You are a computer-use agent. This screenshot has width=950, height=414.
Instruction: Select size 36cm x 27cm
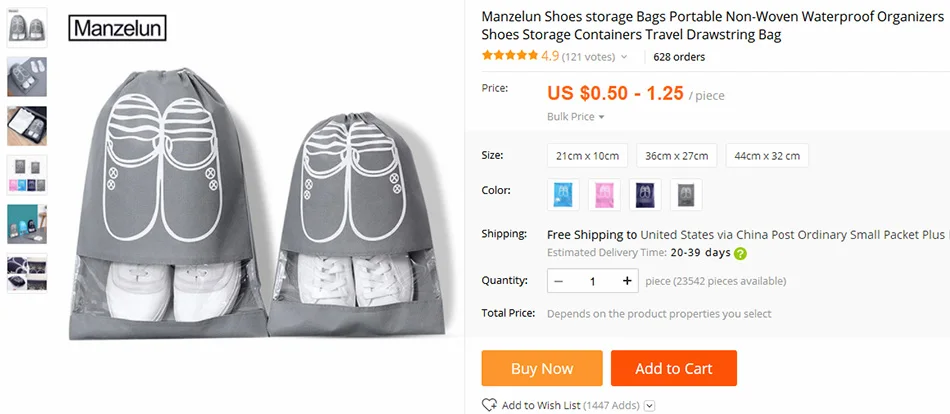[676, 156]
